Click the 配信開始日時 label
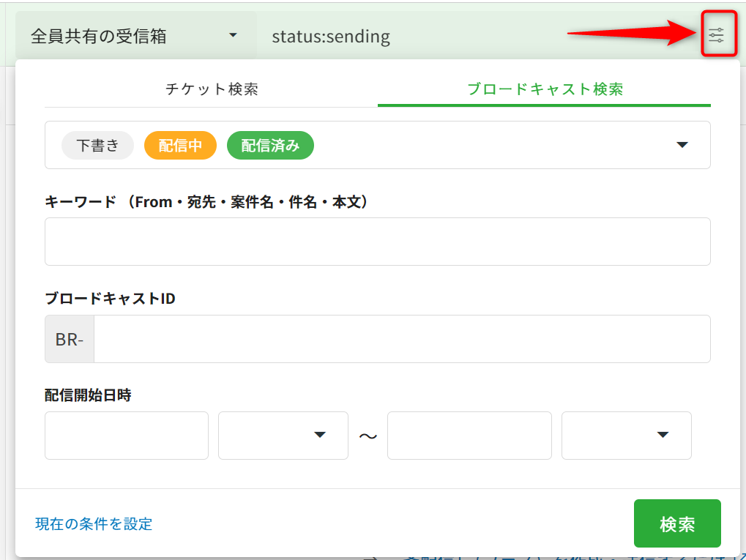The width and height of the screenshot is (746, 560). coord(88,395)
